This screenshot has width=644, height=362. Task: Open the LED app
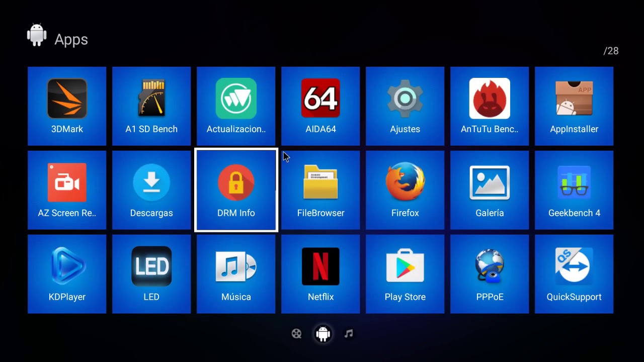151,274
